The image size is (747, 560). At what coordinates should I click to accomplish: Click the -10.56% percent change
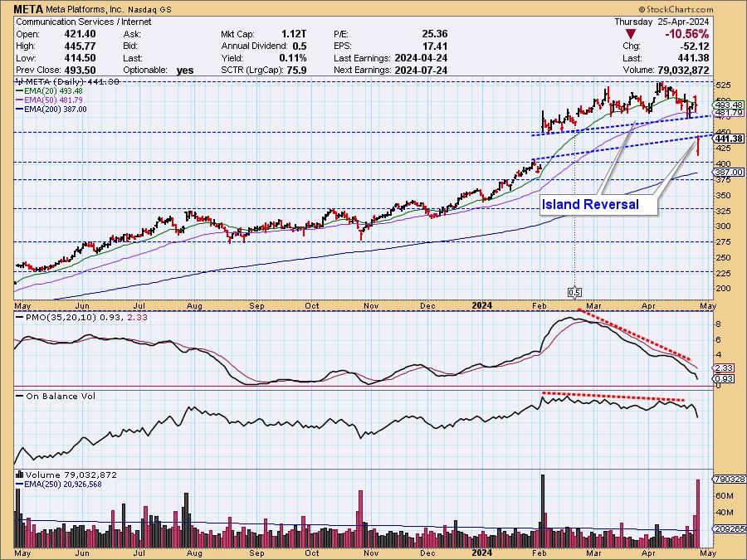pos(686,34)
